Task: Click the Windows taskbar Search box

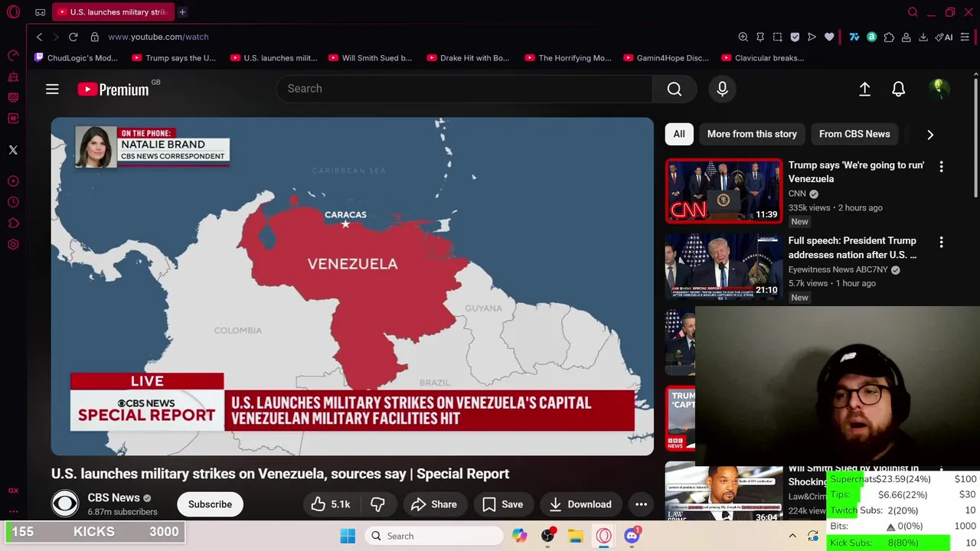Action: pos(433,536)
